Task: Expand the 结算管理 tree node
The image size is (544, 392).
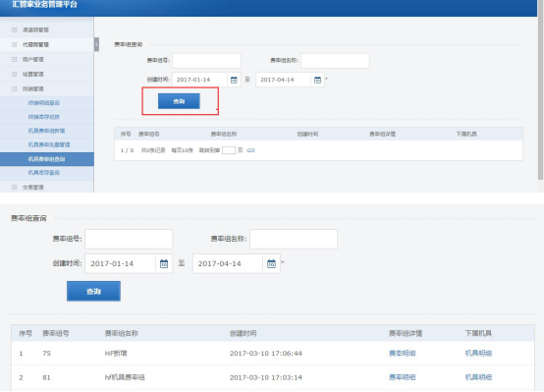Action: coord(14,74)
